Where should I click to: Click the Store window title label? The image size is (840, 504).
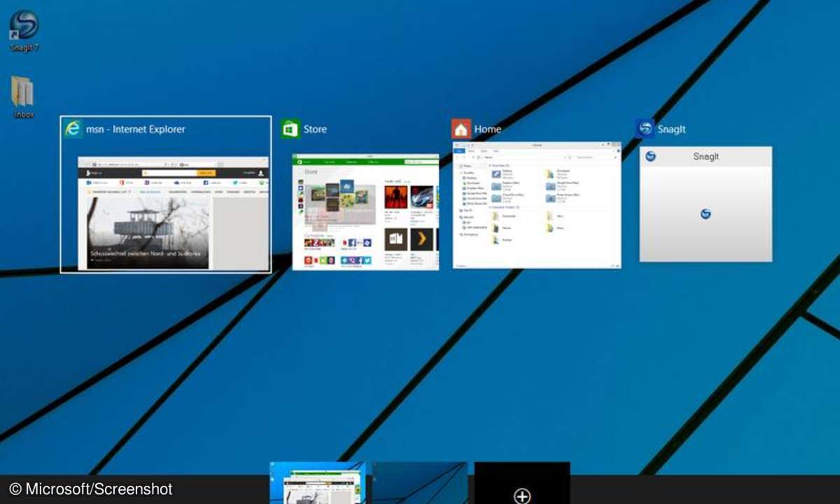pos(315,129)
